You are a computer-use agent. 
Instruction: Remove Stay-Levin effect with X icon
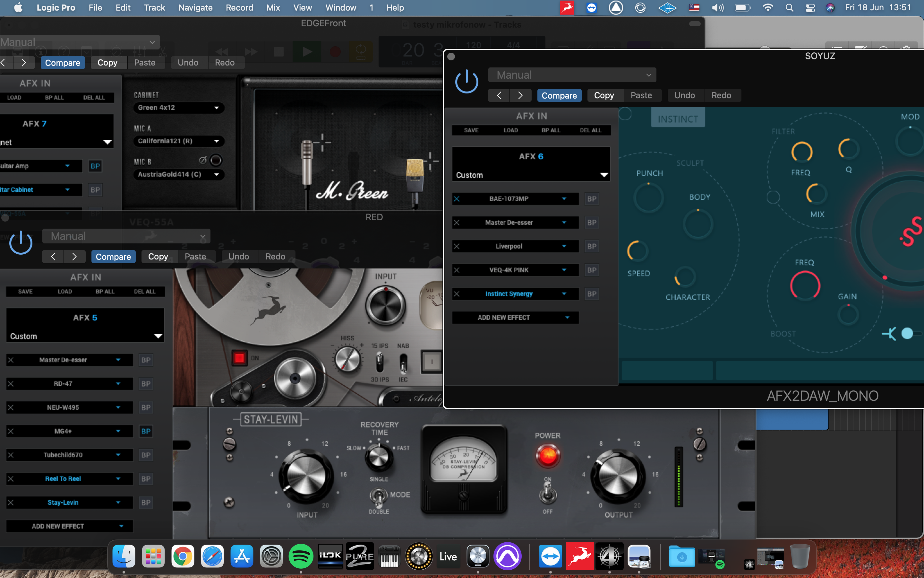pos(11,502)
